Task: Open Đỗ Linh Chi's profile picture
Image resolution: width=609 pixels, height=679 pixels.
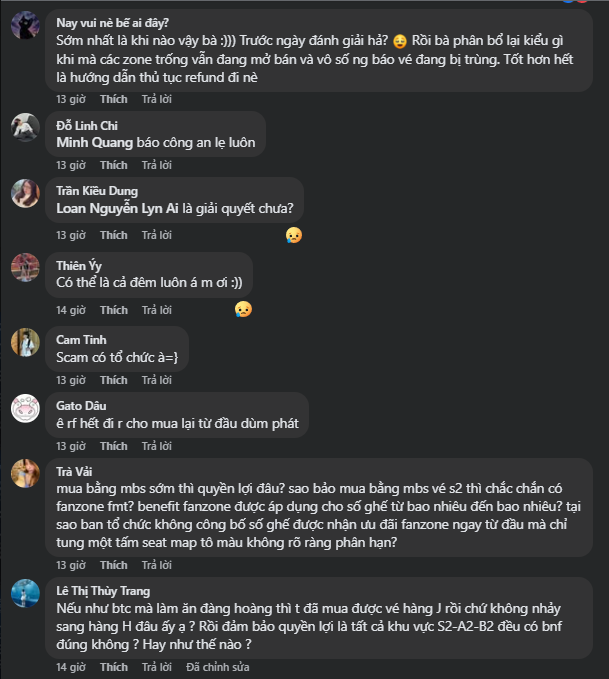Action: coord(25,128)
